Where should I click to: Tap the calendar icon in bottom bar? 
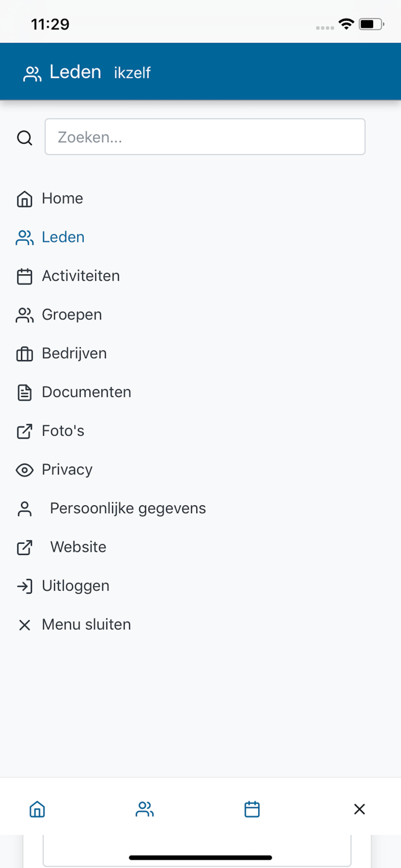(252, 808)
